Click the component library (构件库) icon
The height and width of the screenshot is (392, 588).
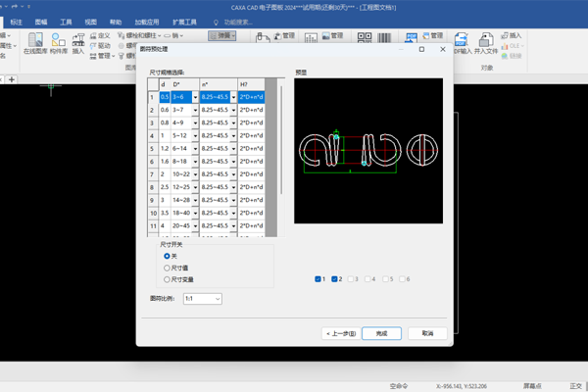coord(59,40)
